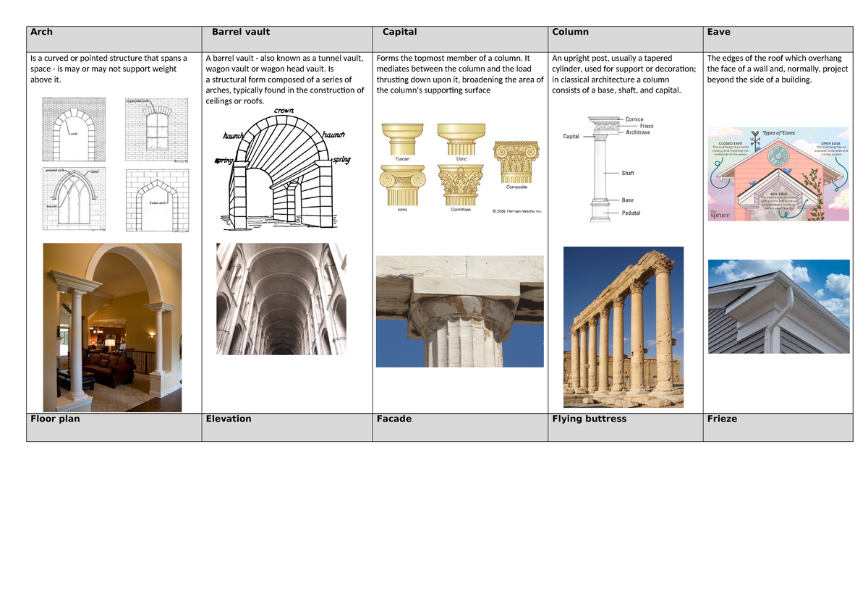Select the arch types line drawing
The width and height of the screenshot is (868, 614).
(116, 165)
